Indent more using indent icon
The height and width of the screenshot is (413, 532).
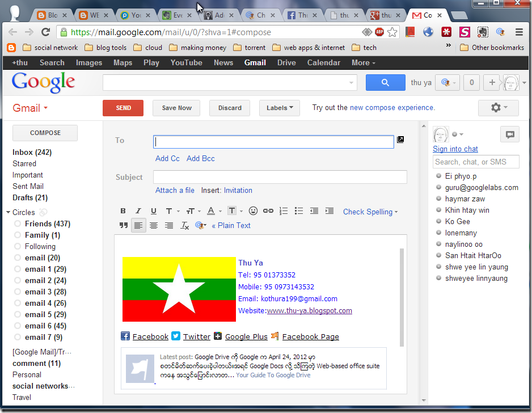(330, 211)
